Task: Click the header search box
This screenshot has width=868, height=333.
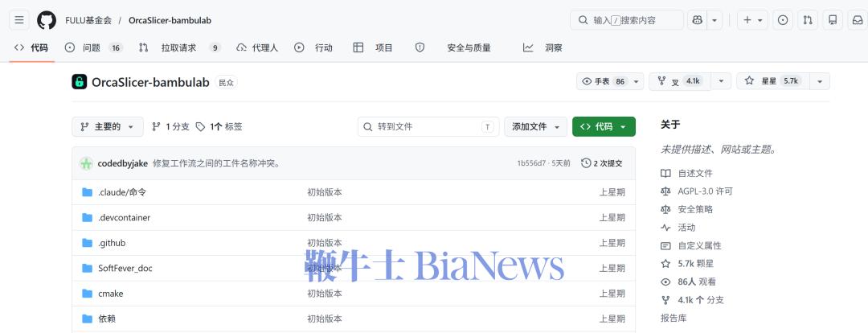Action: point(627,20)
